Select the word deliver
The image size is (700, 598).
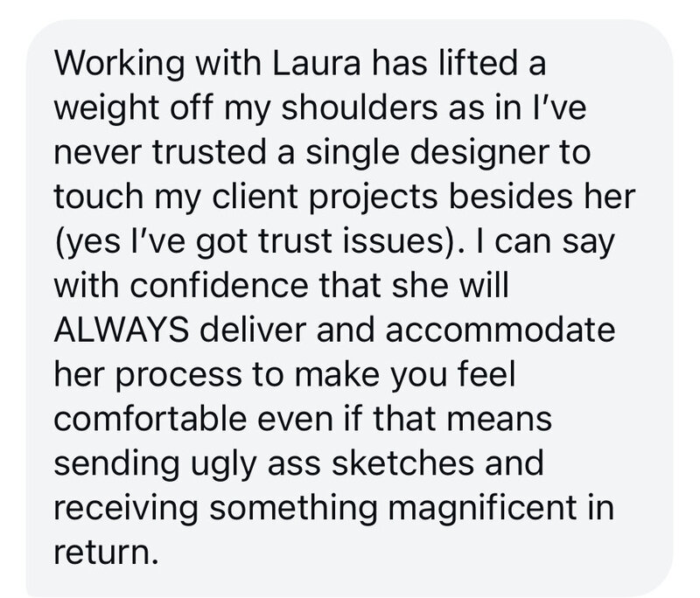tap(252, 330)
